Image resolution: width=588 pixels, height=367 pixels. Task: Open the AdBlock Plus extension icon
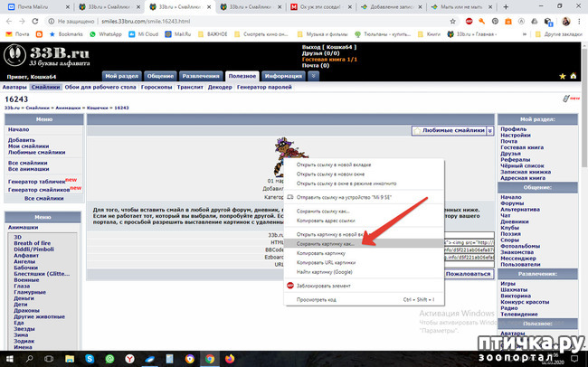[469, 22]
